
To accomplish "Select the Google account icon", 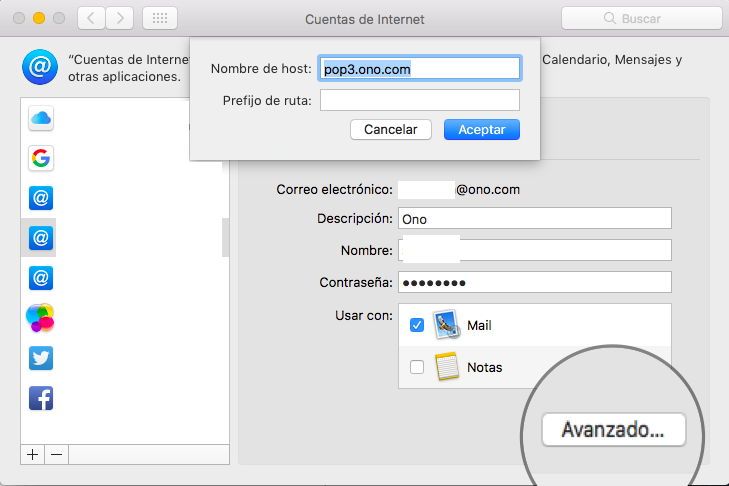I will (x=41, y=158).
